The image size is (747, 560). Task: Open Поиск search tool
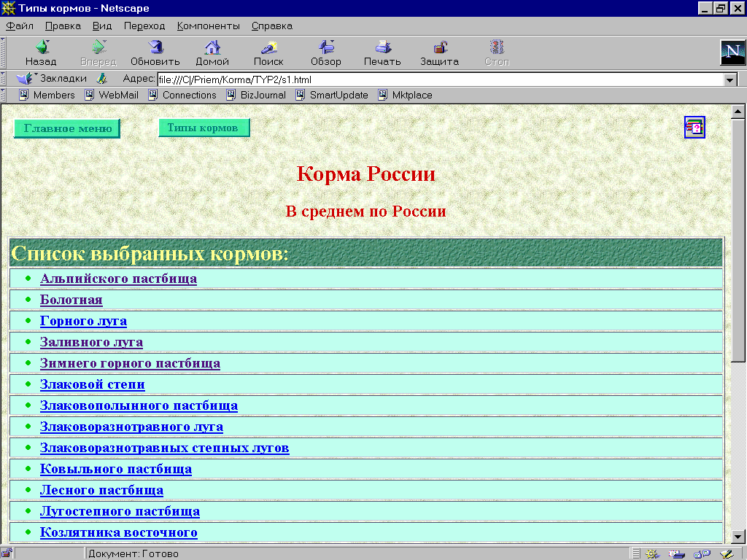[268, 52]
